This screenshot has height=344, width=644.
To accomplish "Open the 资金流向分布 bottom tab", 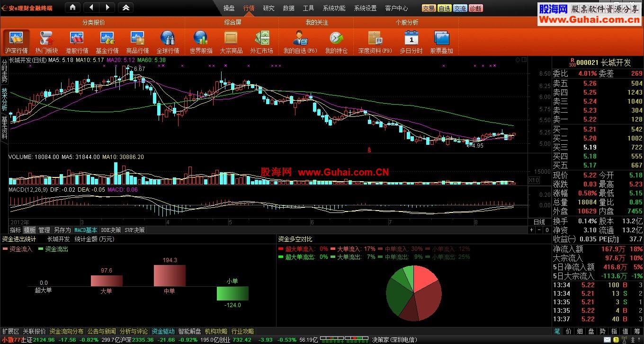I will (66, 331).
